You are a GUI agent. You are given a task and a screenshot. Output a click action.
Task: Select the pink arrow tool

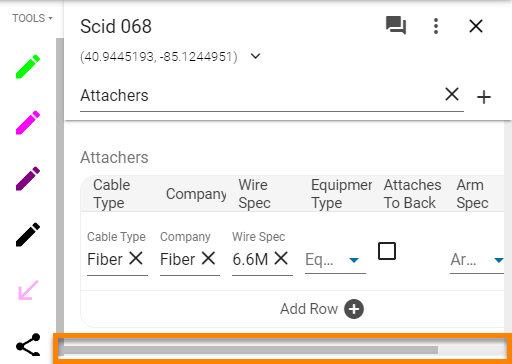point(28,290)
